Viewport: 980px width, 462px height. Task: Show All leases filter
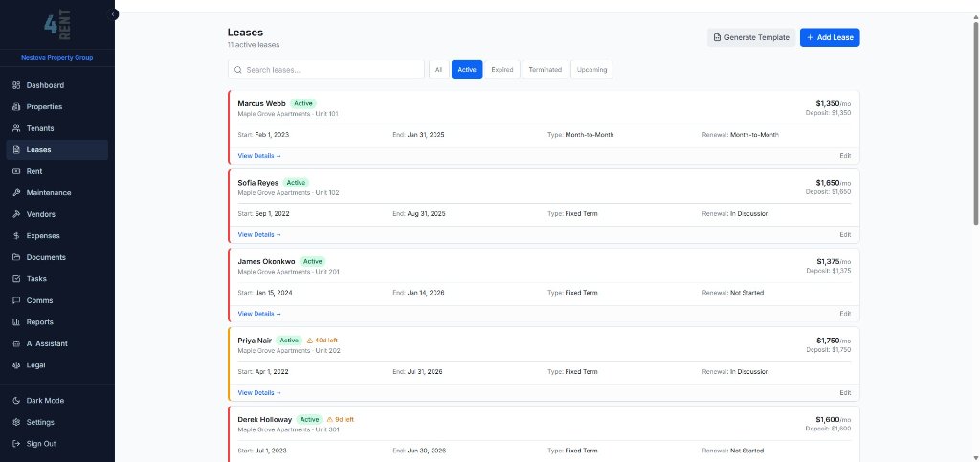click(438, 69)
